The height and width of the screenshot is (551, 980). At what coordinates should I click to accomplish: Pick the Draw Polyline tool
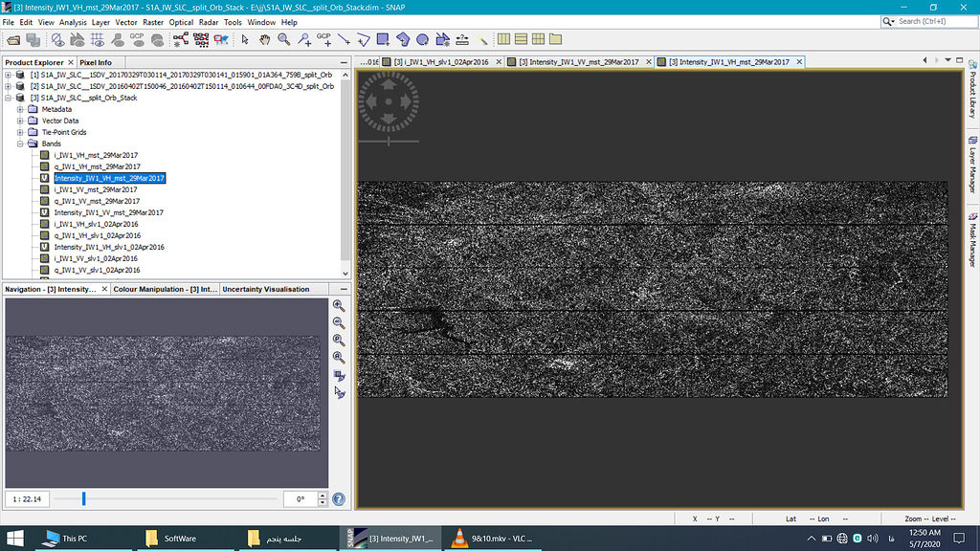(x=363, y=39)
